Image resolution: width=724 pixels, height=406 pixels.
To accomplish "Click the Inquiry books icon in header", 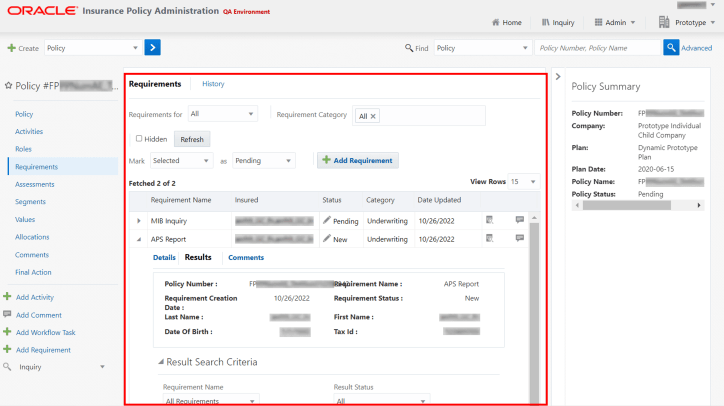I will coord(545,22).
